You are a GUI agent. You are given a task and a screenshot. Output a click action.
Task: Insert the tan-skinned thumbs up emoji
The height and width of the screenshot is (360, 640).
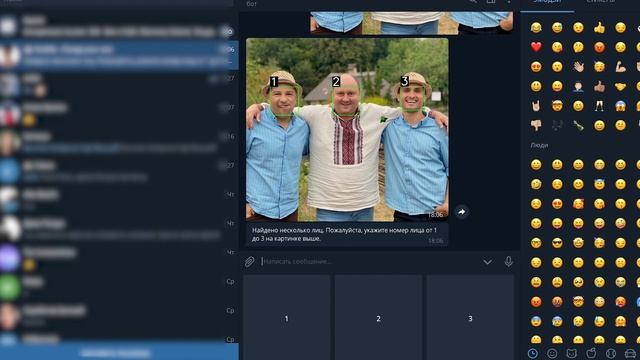tap(599, 86)
